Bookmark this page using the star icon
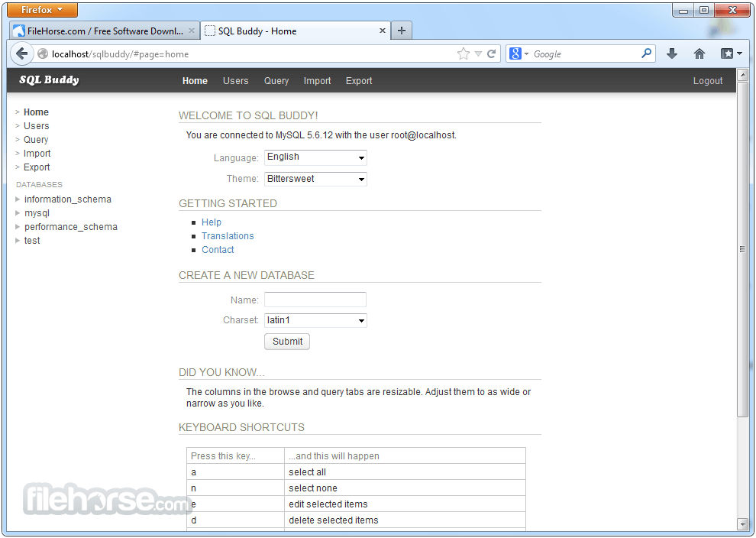This screenshot has height=538, width=756. [464, 53]
